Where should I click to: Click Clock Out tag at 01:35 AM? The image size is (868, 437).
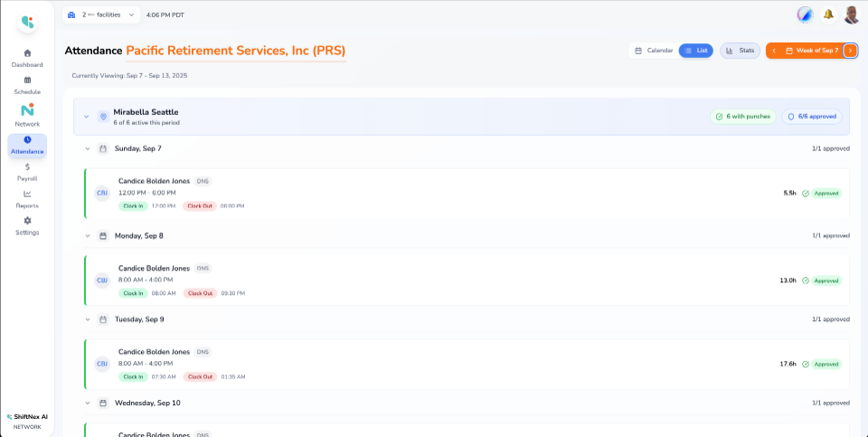[x=200, y=376]
